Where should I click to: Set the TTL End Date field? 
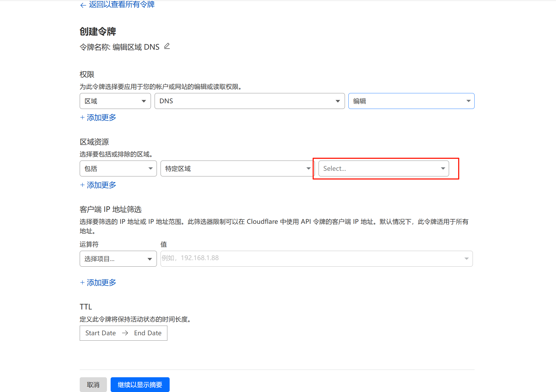click(148, 333)
